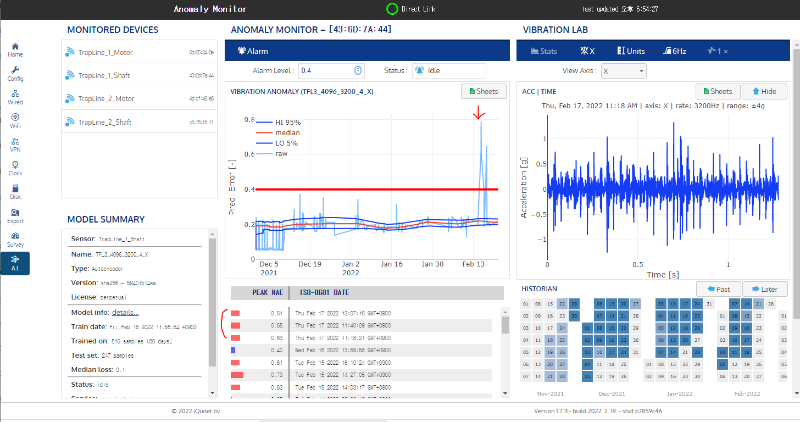Toggle the HI 95% legend entry
The height and width of the screenshot is (422, 800).
[278, 122]
